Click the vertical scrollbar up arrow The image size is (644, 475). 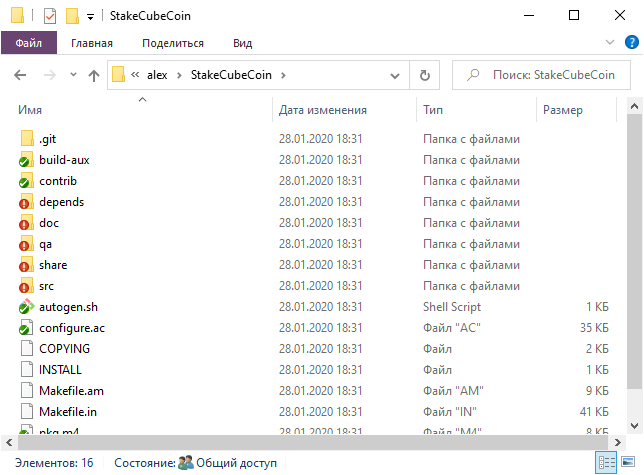634,106
